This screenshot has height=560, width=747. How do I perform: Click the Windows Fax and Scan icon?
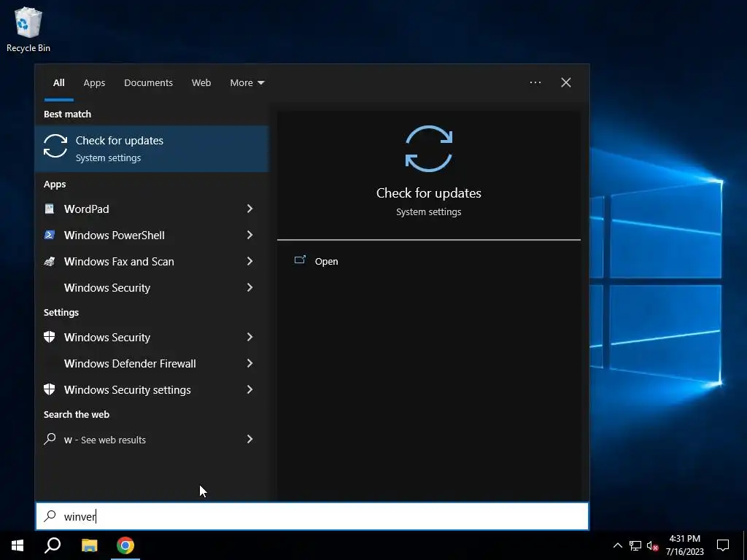point(50,261)
